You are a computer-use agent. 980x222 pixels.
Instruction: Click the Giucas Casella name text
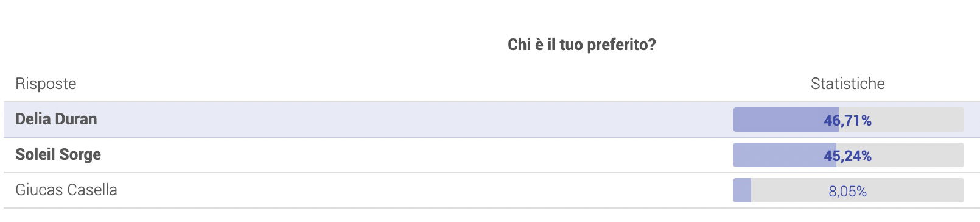coord(66,190)
